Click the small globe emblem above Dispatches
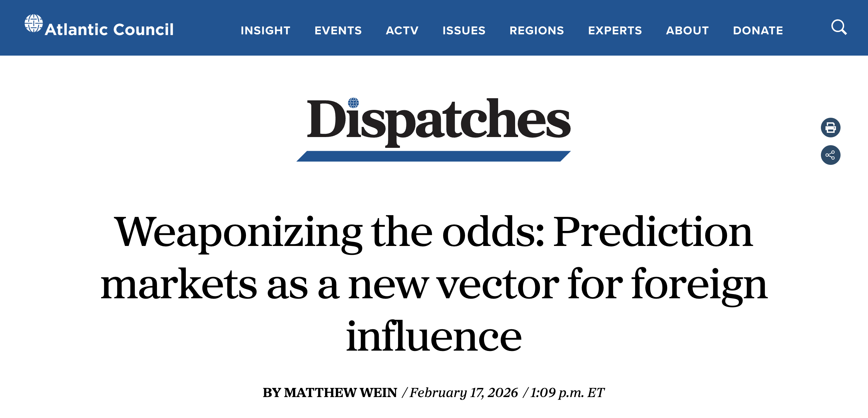Image resolution: width=868 pixels, height=418 pixels. click(x=353, y=102)
